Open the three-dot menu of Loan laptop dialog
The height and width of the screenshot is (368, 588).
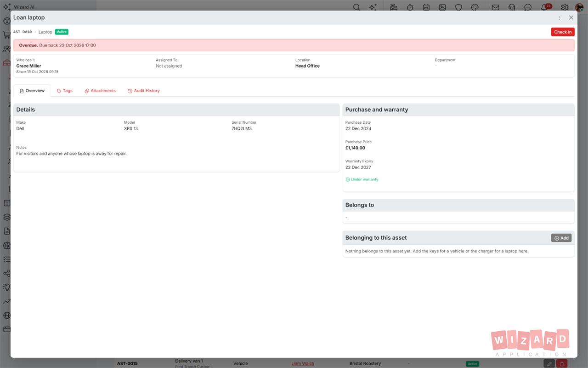click(559, 18)
